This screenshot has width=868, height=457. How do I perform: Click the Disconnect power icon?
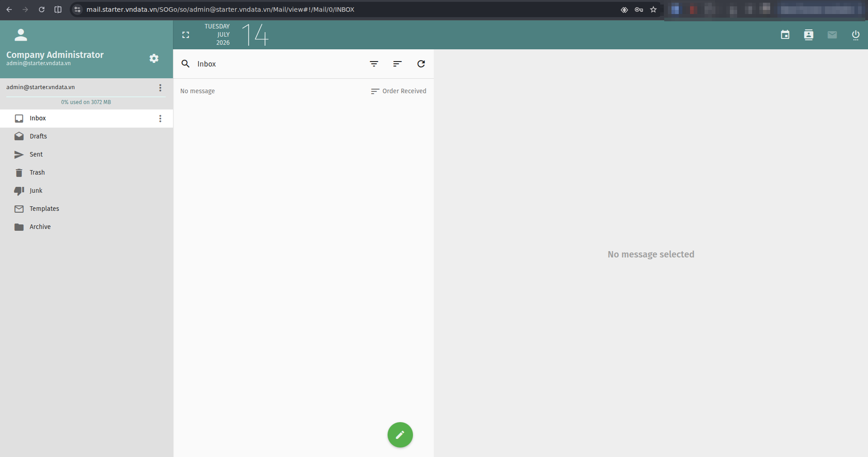(856, 35)
